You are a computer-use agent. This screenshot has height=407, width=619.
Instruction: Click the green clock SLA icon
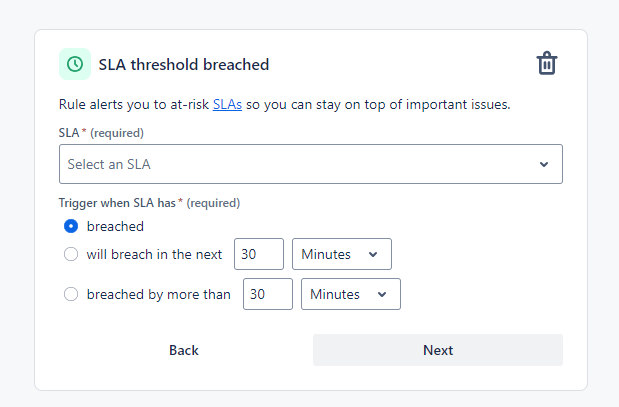(x=75, y=64)
